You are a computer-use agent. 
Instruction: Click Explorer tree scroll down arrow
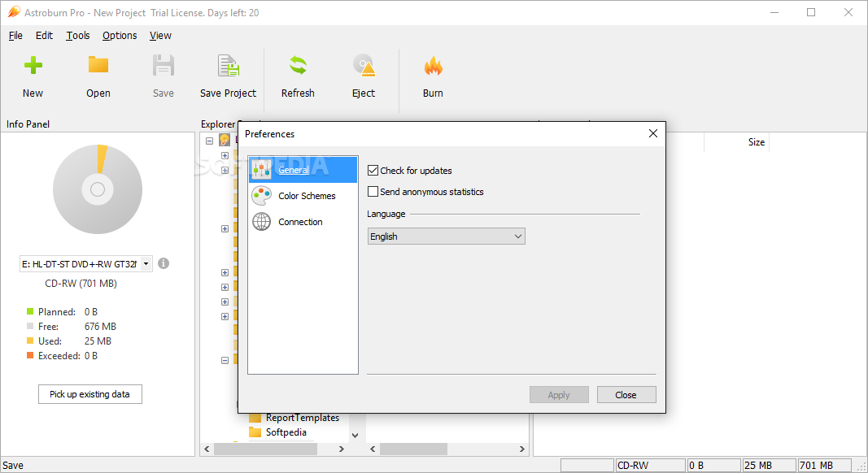[355, 435]
